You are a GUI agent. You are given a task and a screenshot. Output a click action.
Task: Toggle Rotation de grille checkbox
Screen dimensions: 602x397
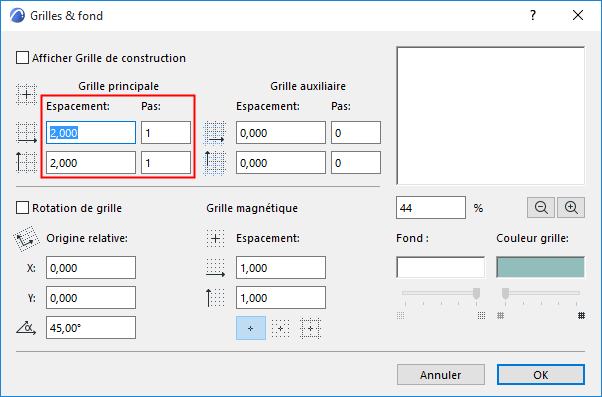pos(22,208)
